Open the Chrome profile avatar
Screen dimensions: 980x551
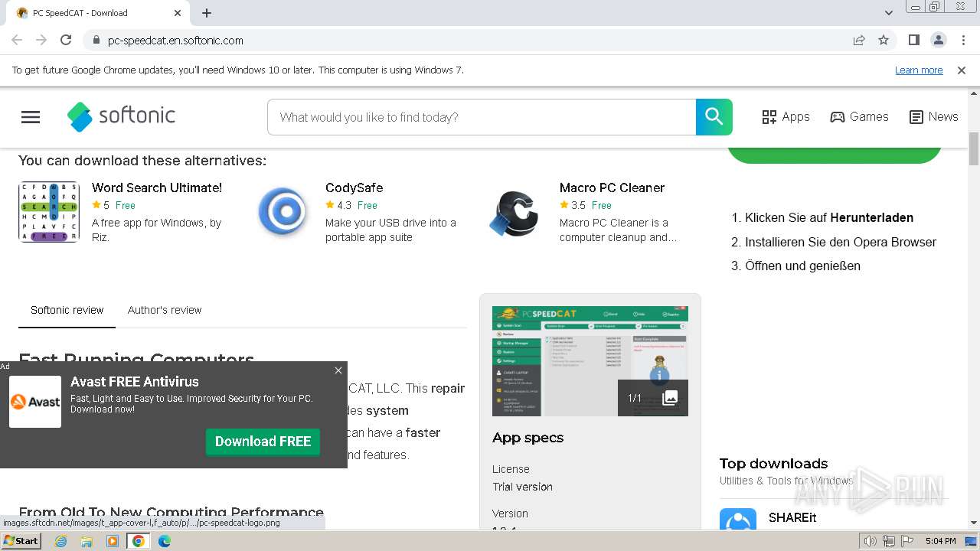coord(938,41)
